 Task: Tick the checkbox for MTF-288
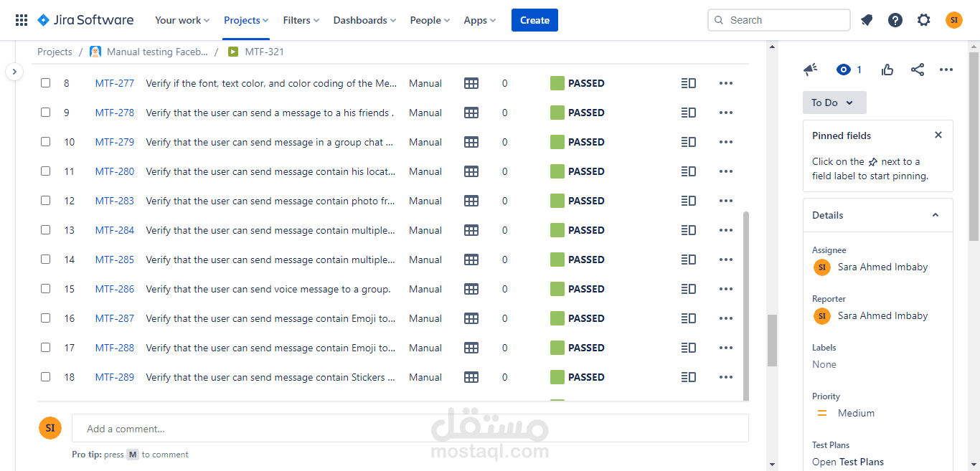(x=45, y=348)
